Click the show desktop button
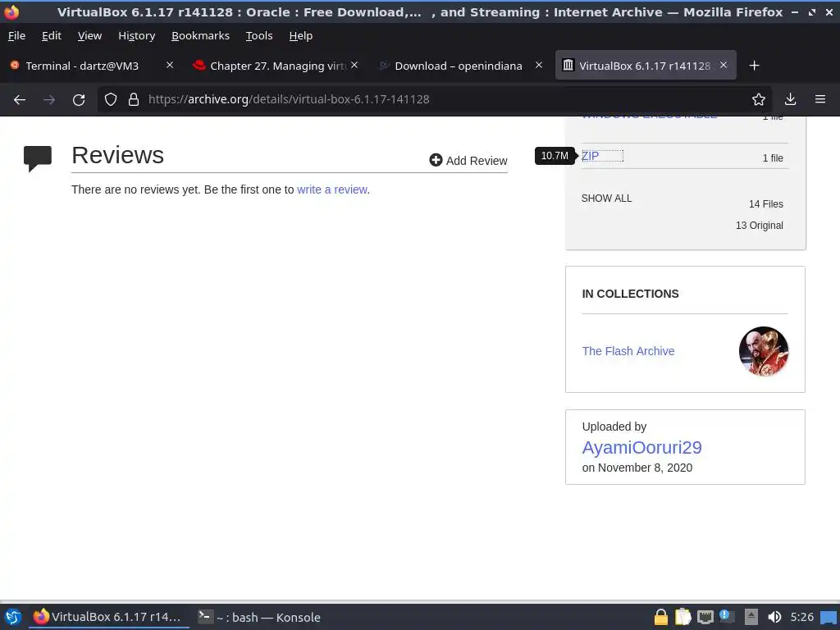This screenshot has width=840, height=630. [829, 617]
